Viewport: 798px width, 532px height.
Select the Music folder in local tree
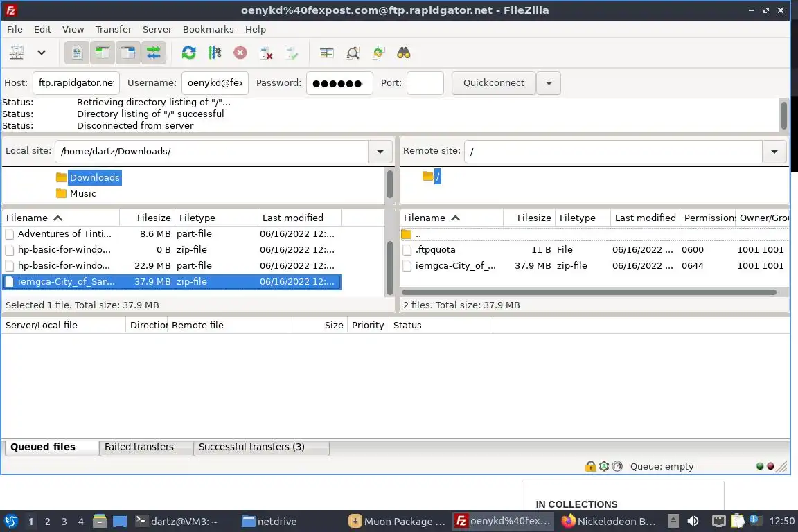coord(83,193)
